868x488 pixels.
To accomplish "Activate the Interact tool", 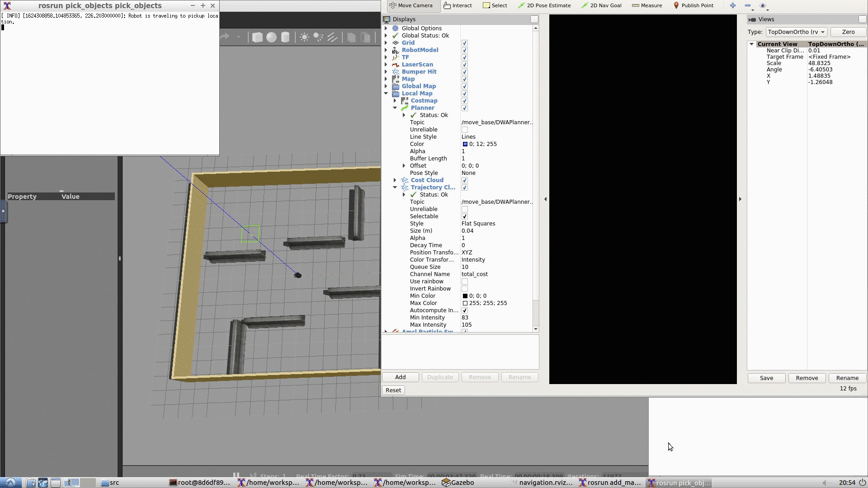I will (x=458, y=5).
